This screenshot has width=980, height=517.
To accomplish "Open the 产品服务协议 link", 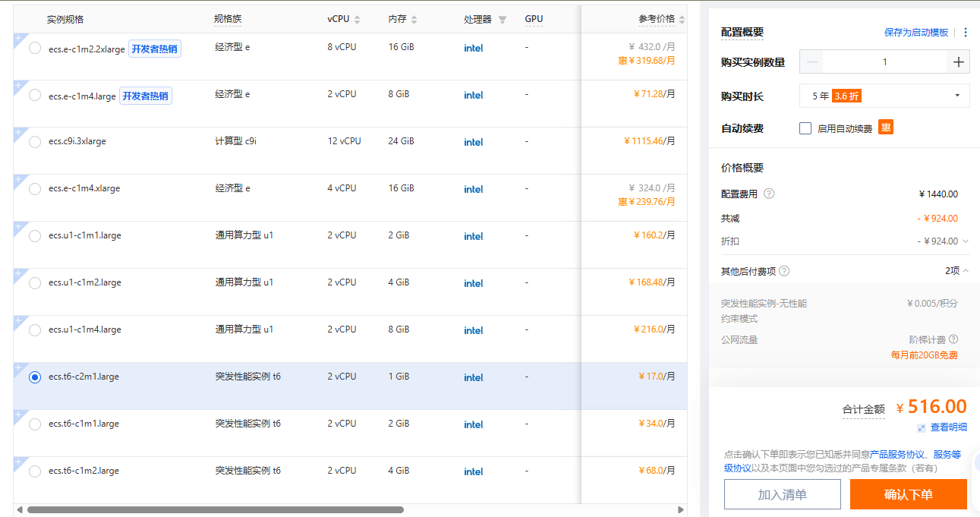I will click(897, 454).
